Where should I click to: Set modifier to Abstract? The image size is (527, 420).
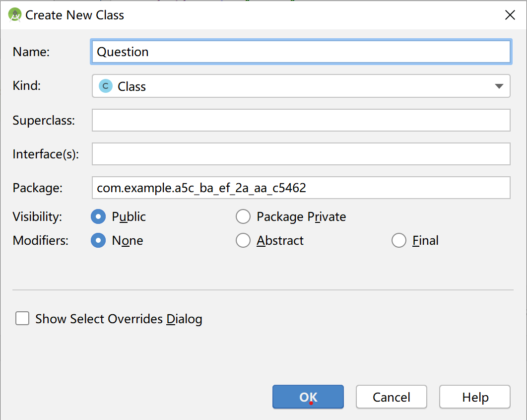pyautogui.click(x=243, y=240)
